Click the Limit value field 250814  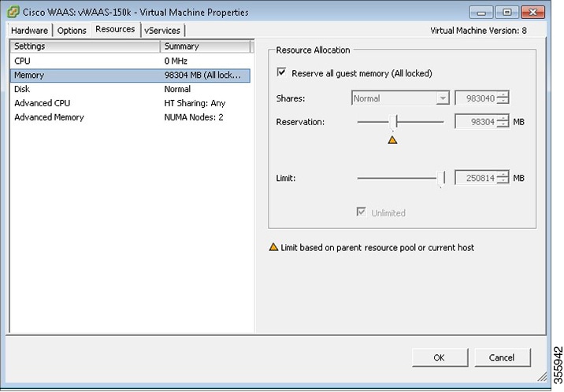coord(475,178)
